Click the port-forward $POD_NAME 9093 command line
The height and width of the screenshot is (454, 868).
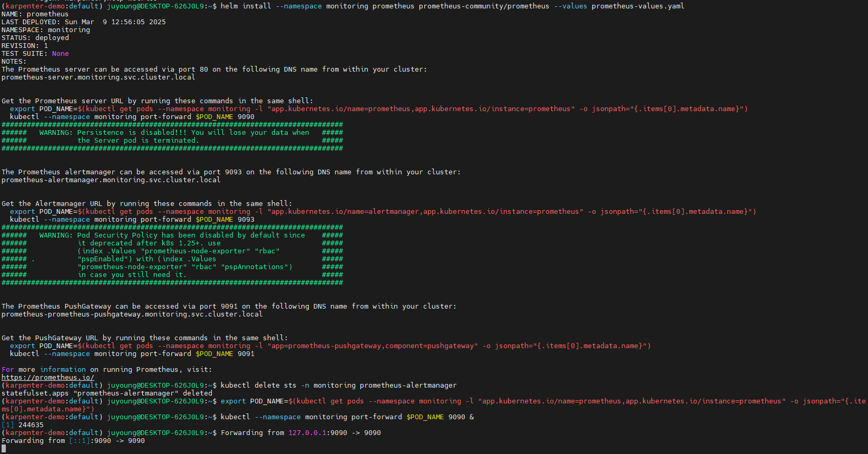(132, 220)
